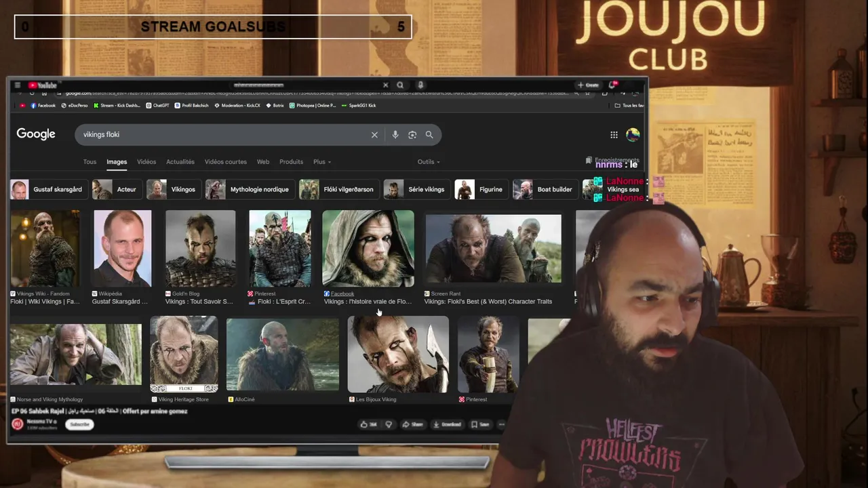Open the YouTube hamburger menu
Screen dimensions: 868x488
pos(18,85)
